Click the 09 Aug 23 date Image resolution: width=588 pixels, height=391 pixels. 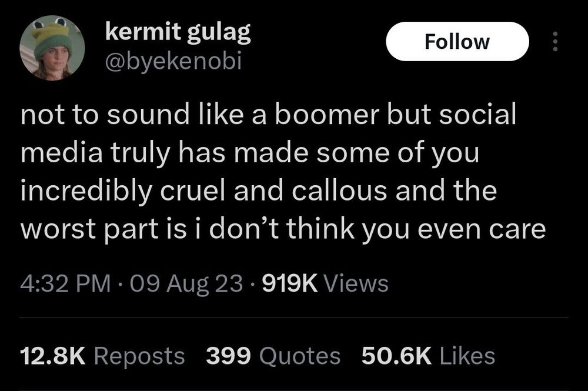[186, 283]
